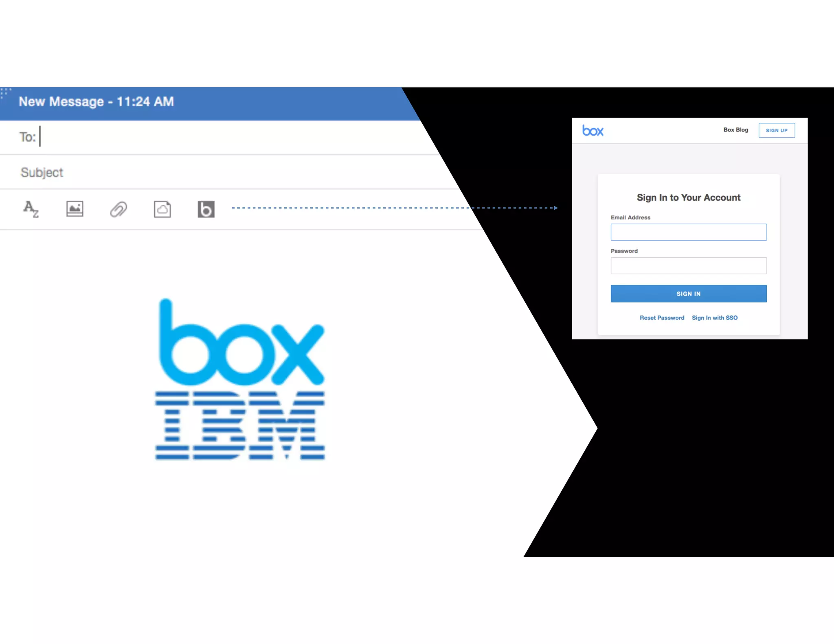Open the text formatting A-Z icon
The image size is (834, 644).
point(31,209)
